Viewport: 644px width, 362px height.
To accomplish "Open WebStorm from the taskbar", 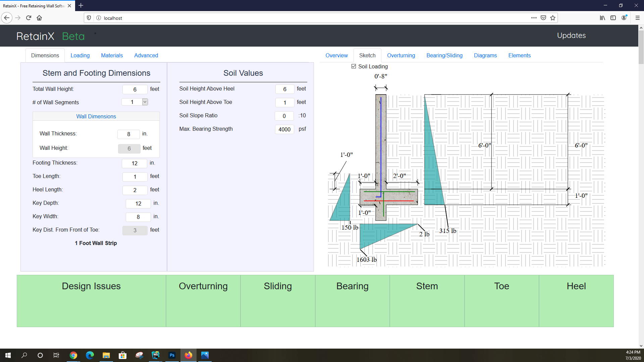I will pos(156,355).
